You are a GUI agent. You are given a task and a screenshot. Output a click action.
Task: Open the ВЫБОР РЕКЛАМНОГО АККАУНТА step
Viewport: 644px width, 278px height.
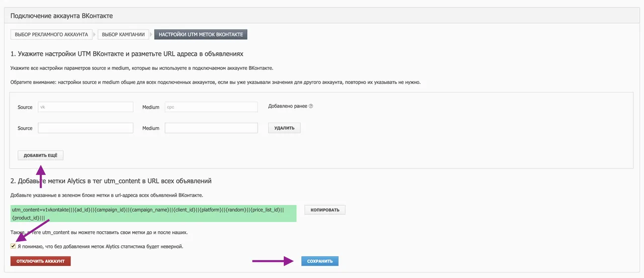[52, 35]
